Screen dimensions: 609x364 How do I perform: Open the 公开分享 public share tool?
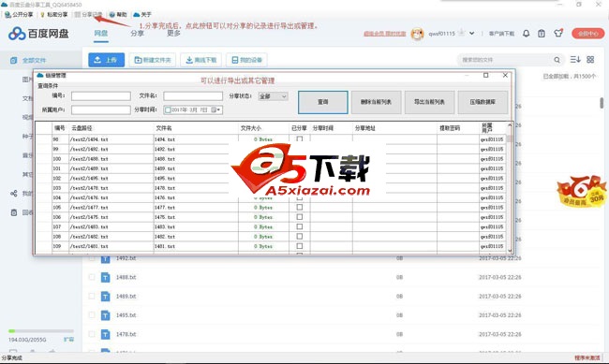(19, 14)
